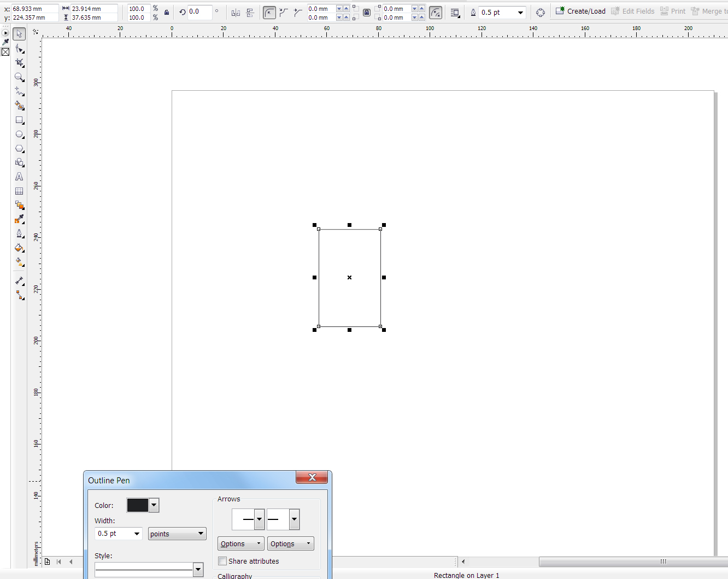Click the object width field
Image resolution: width=728 pixels, height=579 pixels.
[x=94, y=9]
